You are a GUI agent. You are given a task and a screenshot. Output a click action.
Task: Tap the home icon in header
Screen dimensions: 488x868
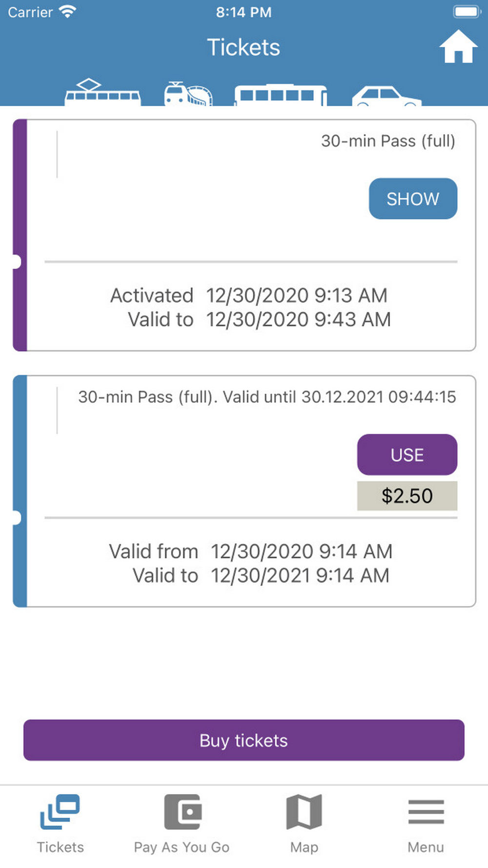click(458, 47)
